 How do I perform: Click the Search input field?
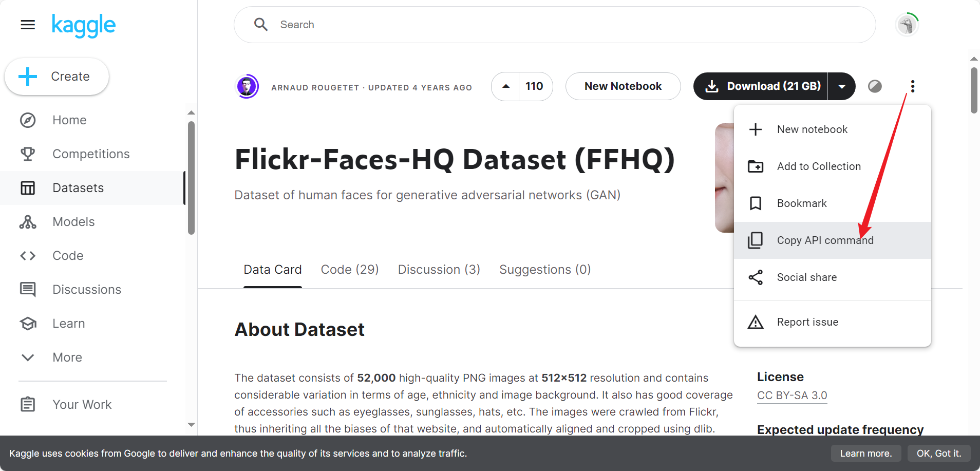[x=555, y=25]
